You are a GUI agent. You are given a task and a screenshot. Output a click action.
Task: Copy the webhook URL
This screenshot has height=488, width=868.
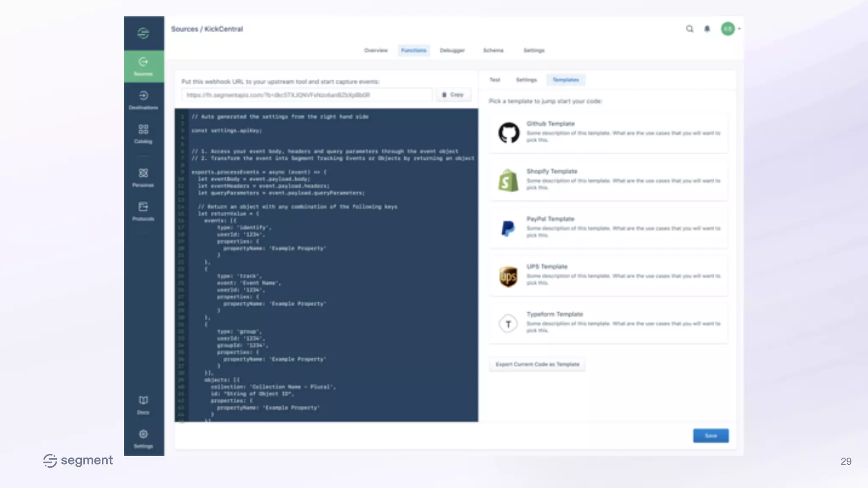[453, 95]
